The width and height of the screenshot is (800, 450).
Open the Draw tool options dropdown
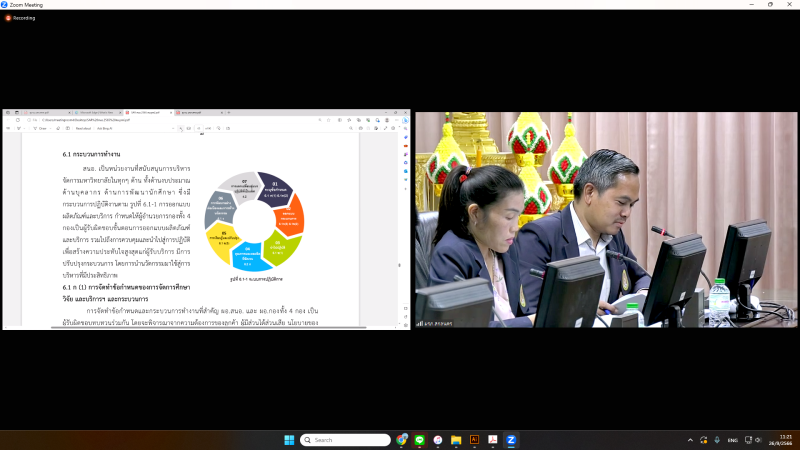36,128
